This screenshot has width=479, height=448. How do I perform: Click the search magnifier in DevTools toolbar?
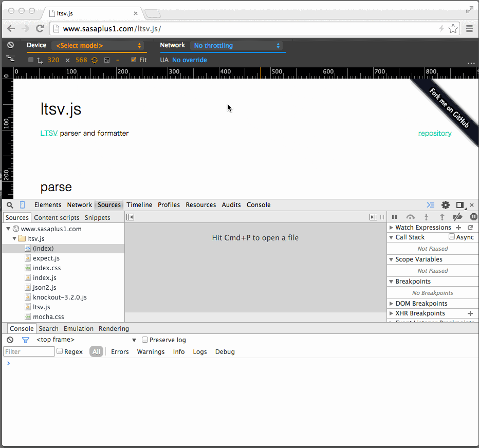(10, 204)
